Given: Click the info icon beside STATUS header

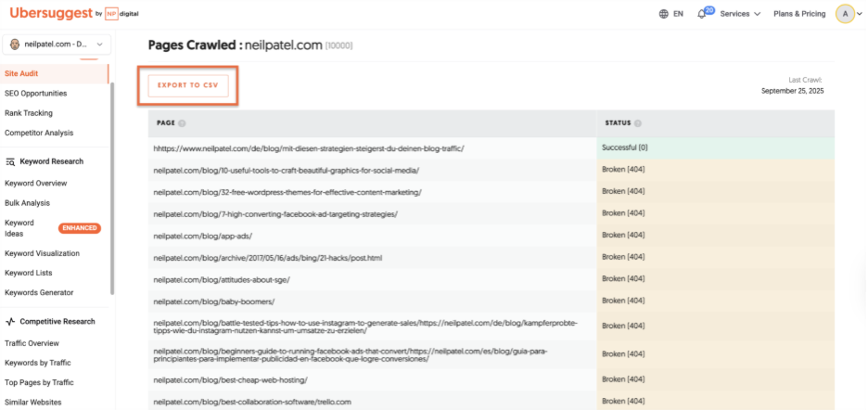Looking at the screenshot, I should 638,123.
